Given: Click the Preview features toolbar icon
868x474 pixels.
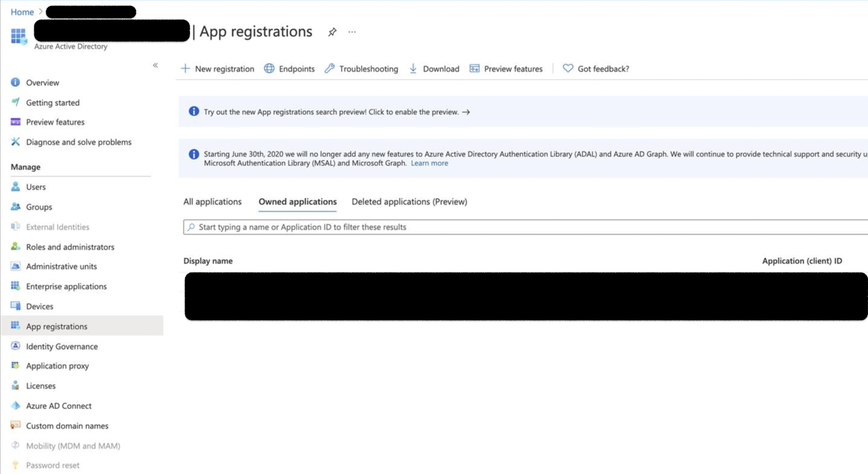Looking at the screenshot, I should click(x=474, y=68).
